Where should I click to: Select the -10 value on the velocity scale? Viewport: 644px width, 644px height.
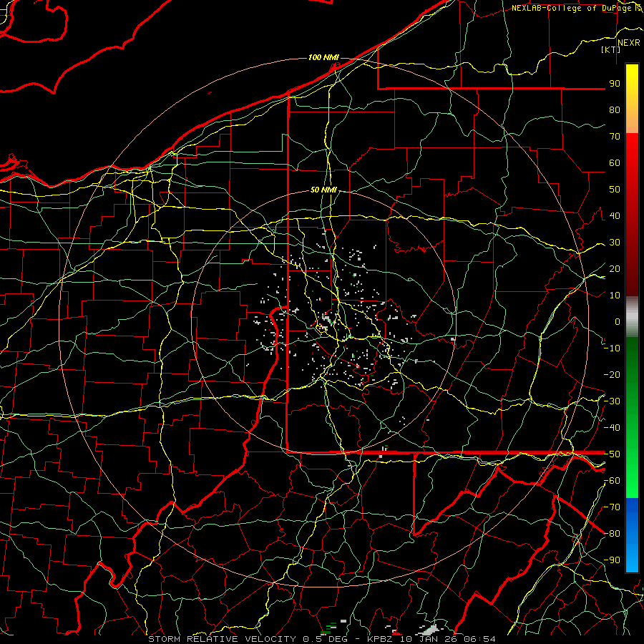pyautogui.click(x=612, y=348)
